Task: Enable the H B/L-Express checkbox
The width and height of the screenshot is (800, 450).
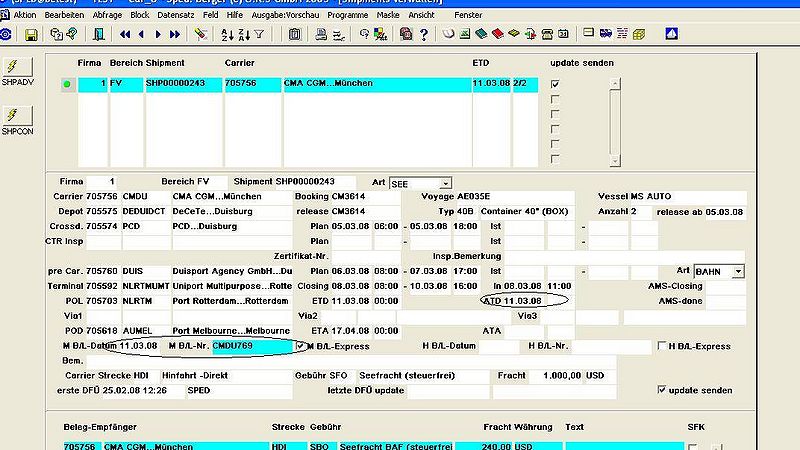Action: [x=662, y=346]
